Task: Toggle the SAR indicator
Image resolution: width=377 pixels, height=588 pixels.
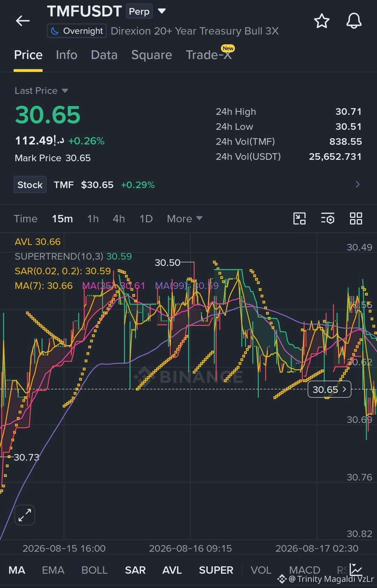Action: pos(135,570)
